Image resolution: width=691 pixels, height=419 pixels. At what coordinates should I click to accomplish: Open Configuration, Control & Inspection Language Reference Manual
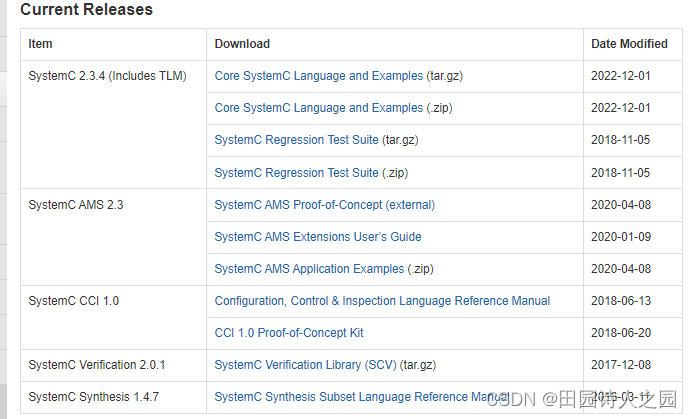(x=382, y=301)
